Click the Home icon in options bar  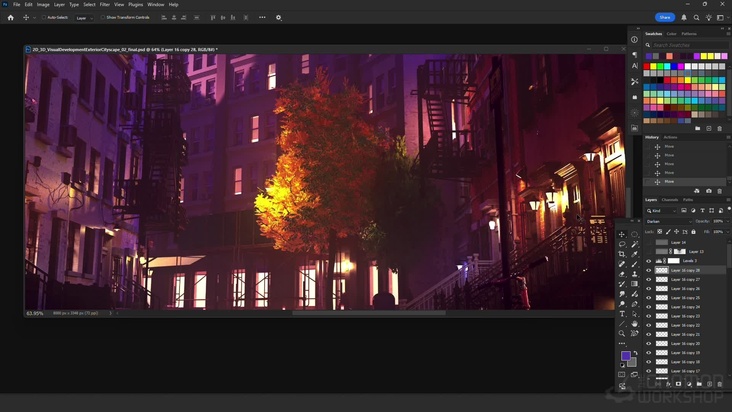pos(10,18)
